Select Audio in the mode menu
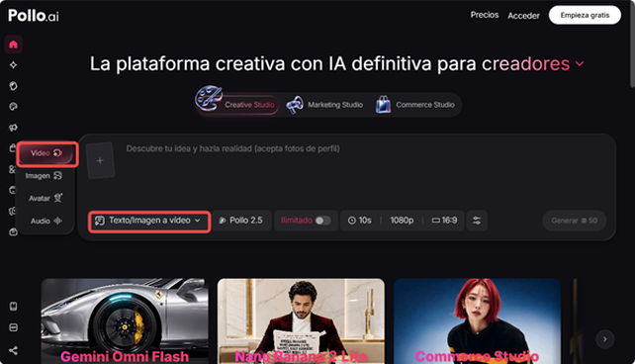This screenshot has width=635, height=364. [45, 222]
